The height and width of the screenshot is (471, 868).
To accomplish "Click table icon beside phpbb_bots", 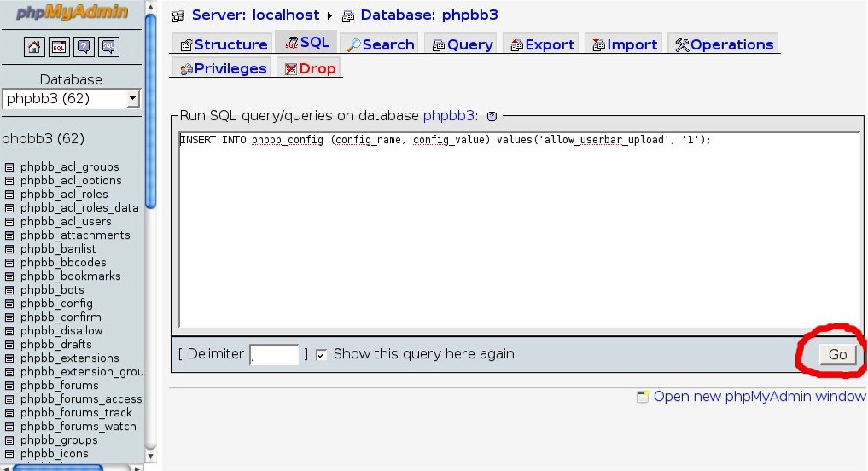I will click(9, 290).
